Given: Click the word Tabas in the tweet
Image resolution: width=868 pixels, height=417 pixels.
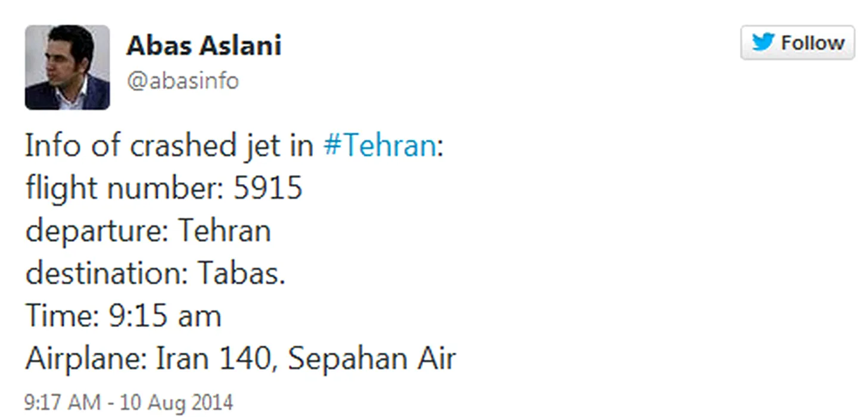Looking at the screenshot, I should [237, 274].
